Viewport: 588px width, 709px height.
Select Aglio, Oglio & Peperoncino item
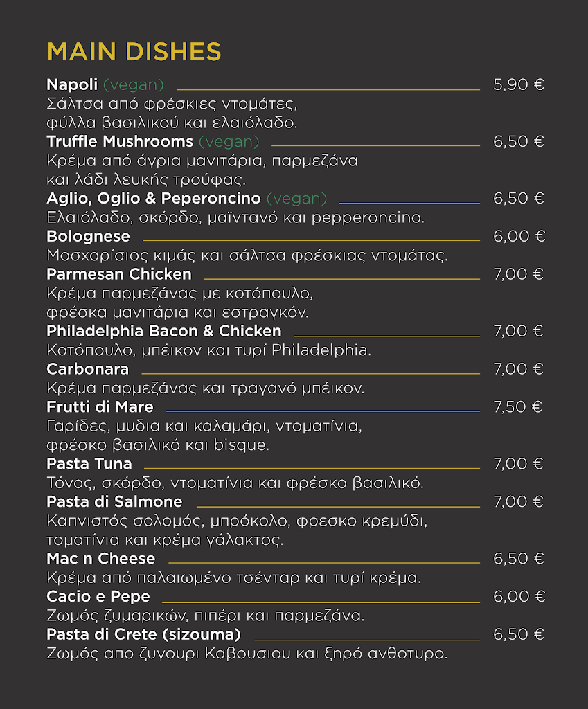point(154,199)
